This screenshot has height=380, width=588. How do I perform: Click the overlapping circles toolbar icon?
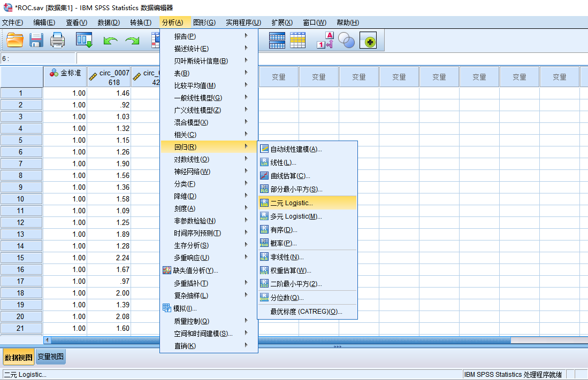coord(347,40)
